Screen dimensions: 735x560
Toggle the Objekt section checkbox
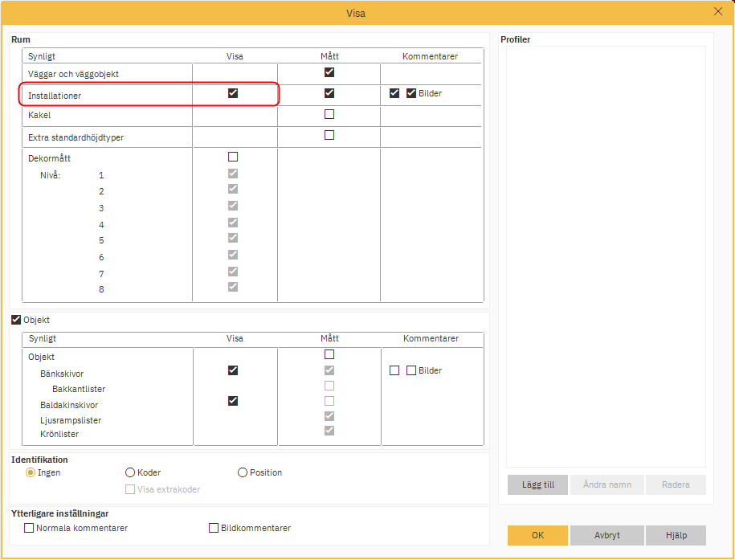[16, 320]
